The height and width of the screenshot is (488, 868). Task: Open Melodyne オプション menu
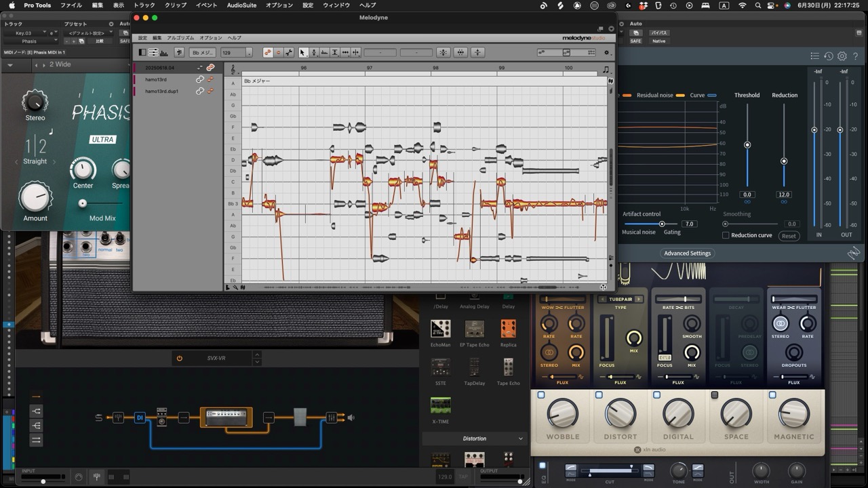coord(211,38)
